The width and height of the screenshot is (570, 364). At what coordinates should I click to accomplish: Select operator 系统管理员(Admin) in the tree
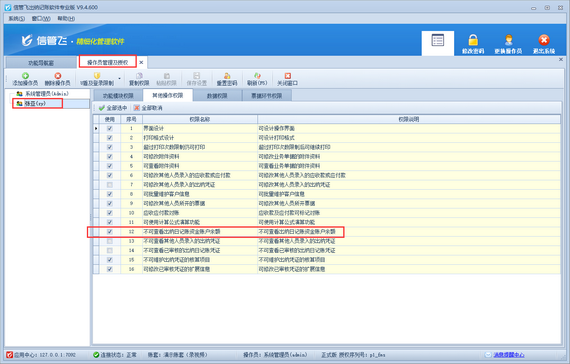[47, 94]
